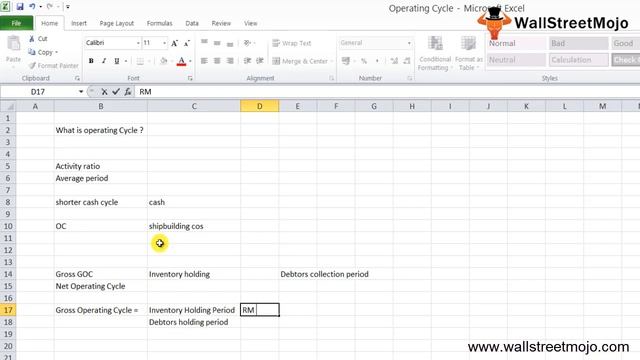
Task: Click the formula bar containing RM
Action: coord(388,92)
